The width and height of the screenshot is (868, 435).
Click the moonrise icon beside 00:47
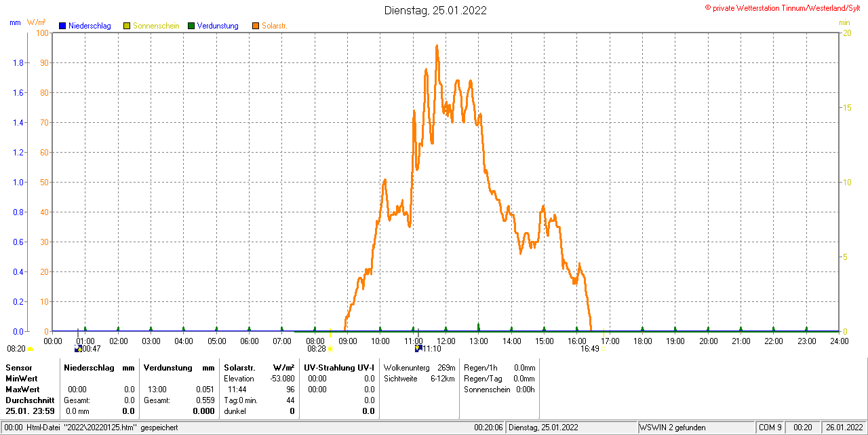tap(78, 349)
